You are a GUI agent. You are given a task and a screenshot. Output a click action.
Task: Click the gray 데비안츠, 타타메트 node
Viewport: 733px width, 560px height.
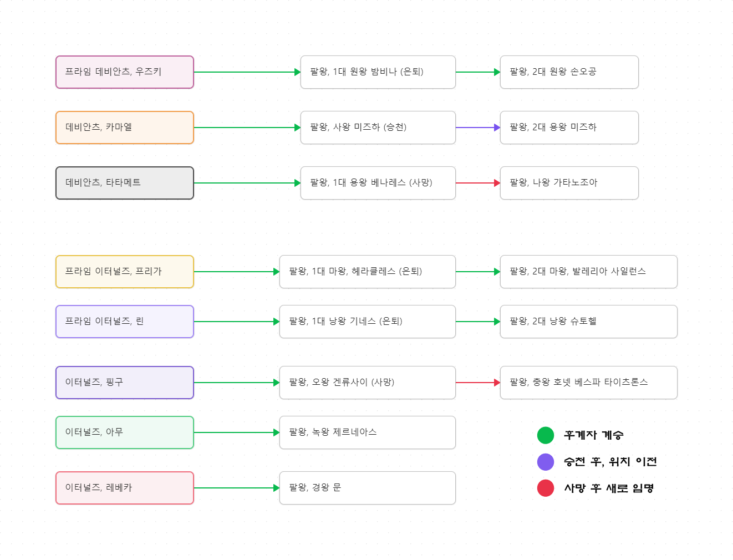[125, 183]
